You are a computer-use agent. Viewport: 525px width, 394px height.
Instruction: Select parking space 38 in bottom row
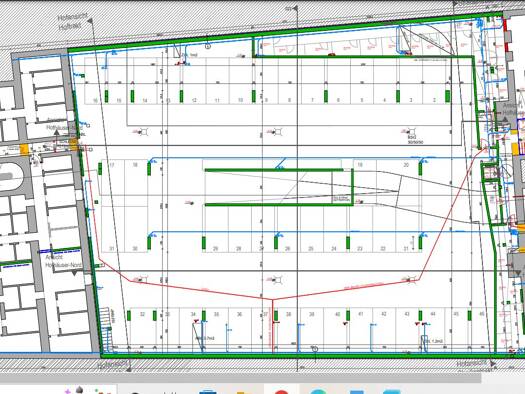[x=288, y=330]
